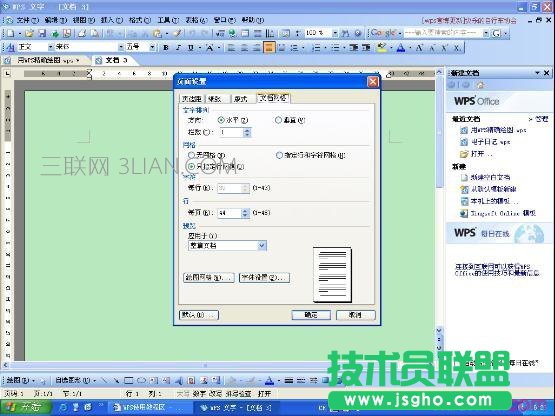Click the Underline U icon
Screen dimensions: 555x416
191,47
